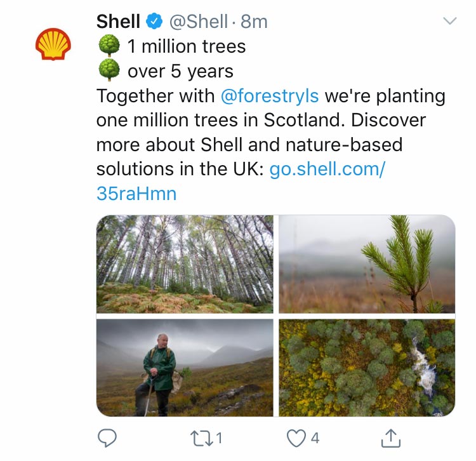Click the retweet count of 1
Screen dimensions: 476x461
(218, 438)
